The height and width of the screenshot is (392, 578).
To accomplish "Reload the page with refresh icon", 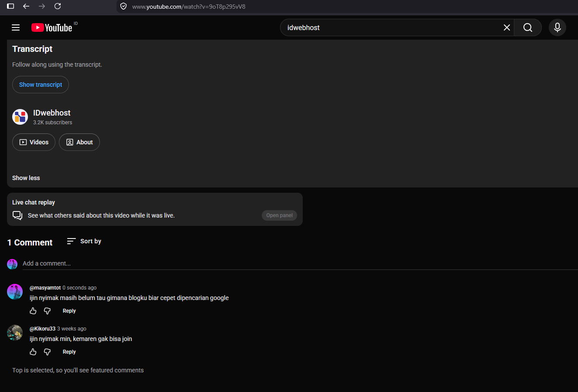I will (x=58, y=6).
